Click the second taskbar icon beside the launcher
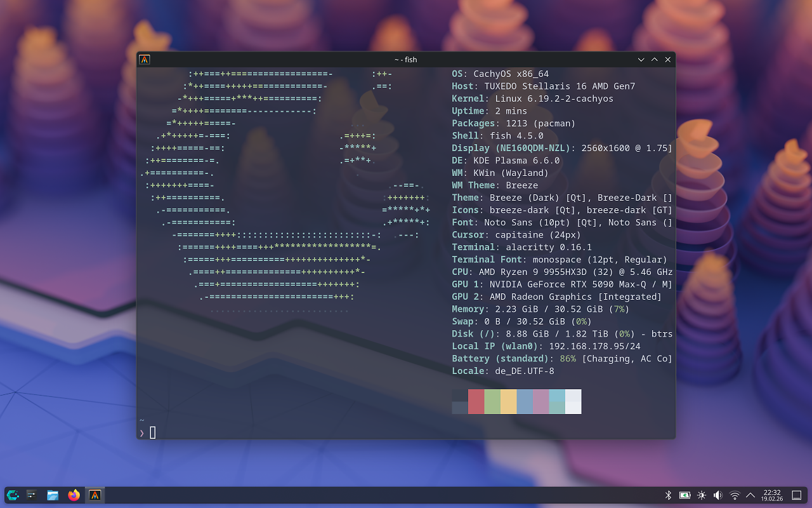812x508 pixels. pyautogui.click(x=32, y=495)
